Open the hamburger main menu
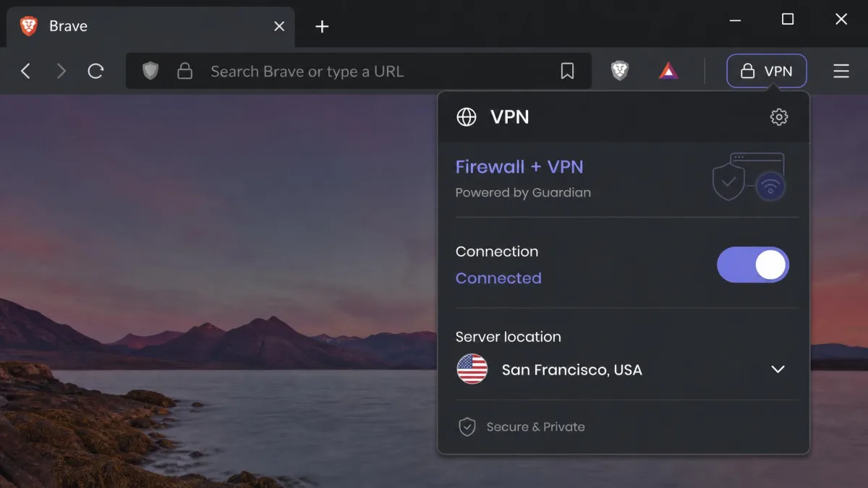 [x=841, y=71]
